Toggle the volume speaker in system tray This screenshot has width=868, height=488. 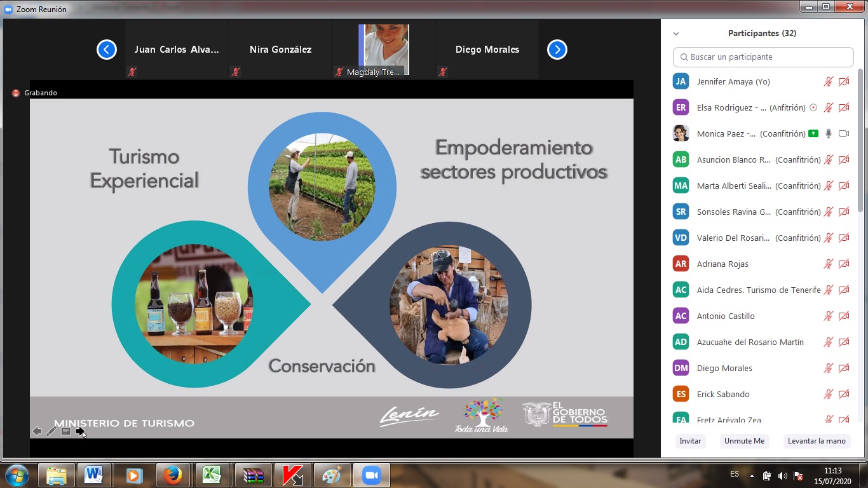coord(782,475)
